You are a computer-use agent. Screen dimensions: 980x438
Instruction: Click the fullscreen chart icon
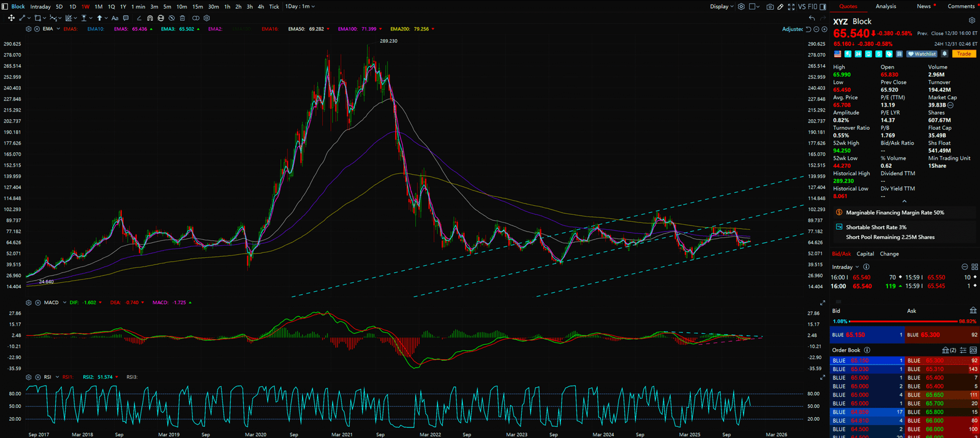point(791,7)
